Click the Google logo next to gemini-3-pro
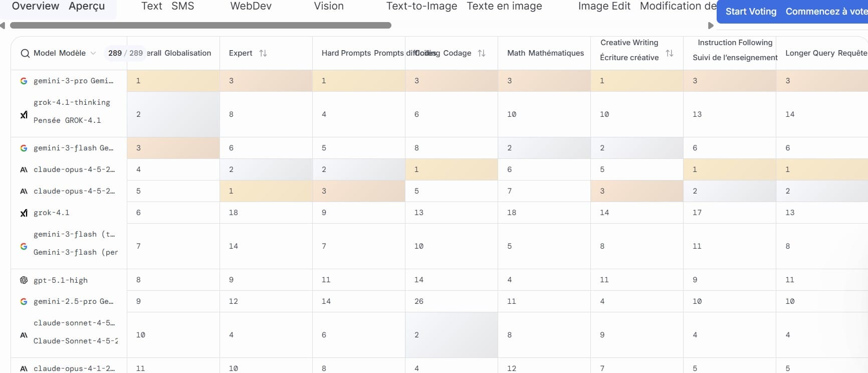 (24, 81)
